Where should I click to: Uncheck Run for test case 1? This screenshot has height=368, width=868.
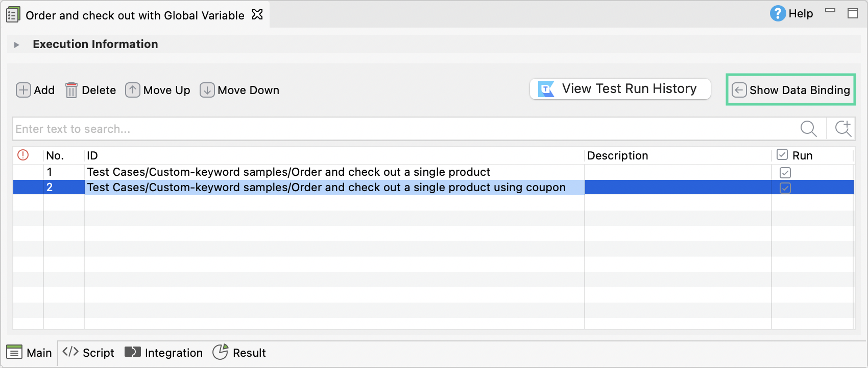pyautogui.click(x=785, y=173)
